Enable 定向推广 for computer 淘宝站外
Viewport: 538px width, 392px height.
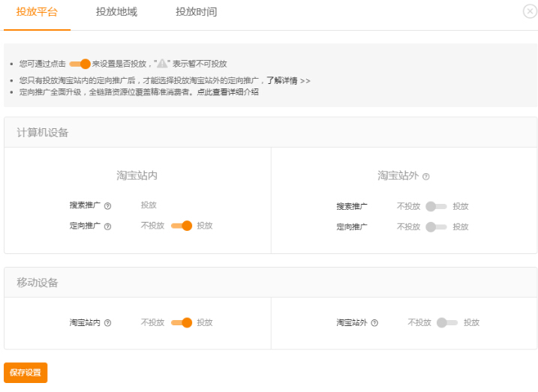pos(436,226)
